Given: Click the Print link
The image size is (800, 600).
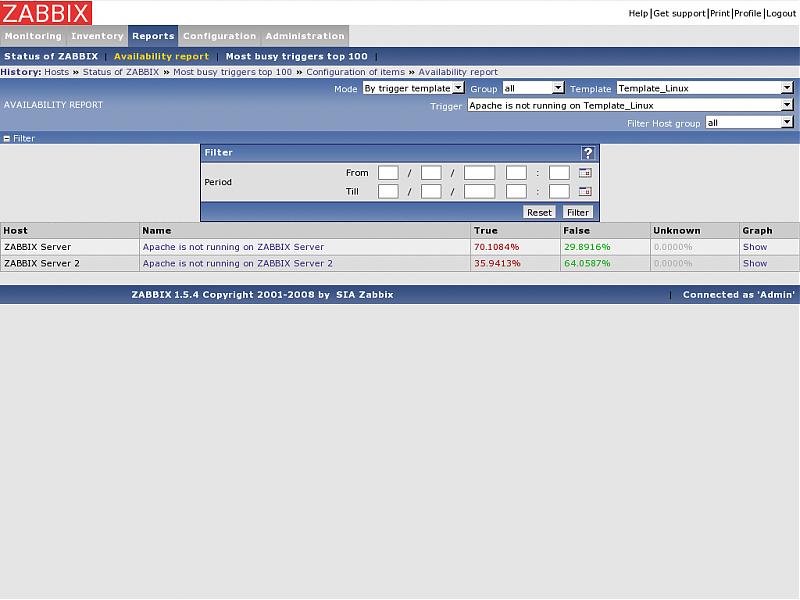Looking at the screenshot, I should (719, 14).
